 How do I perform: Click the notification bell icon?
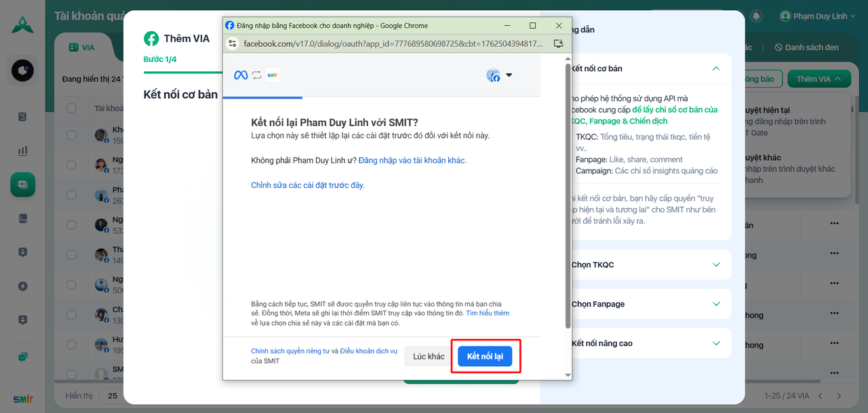756,16
